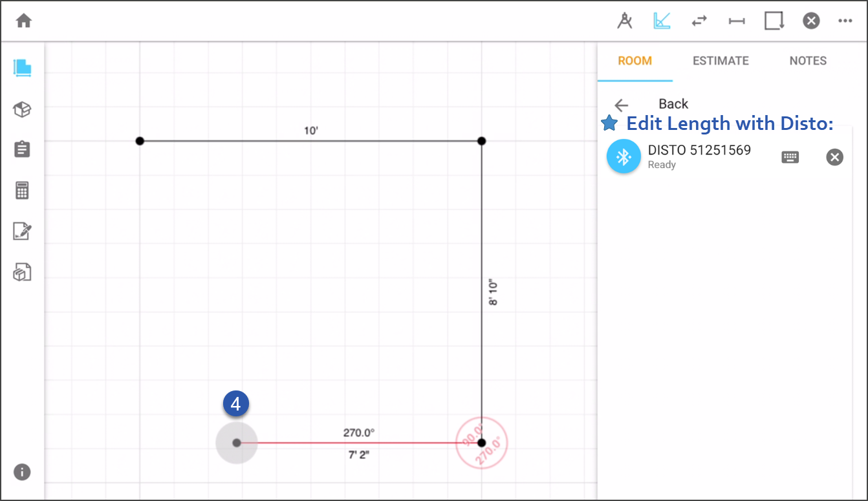This screenshot has height=501, width=868.
Task: Click the highlighted gray endpoint of red wall
Action: pos(237,443)
